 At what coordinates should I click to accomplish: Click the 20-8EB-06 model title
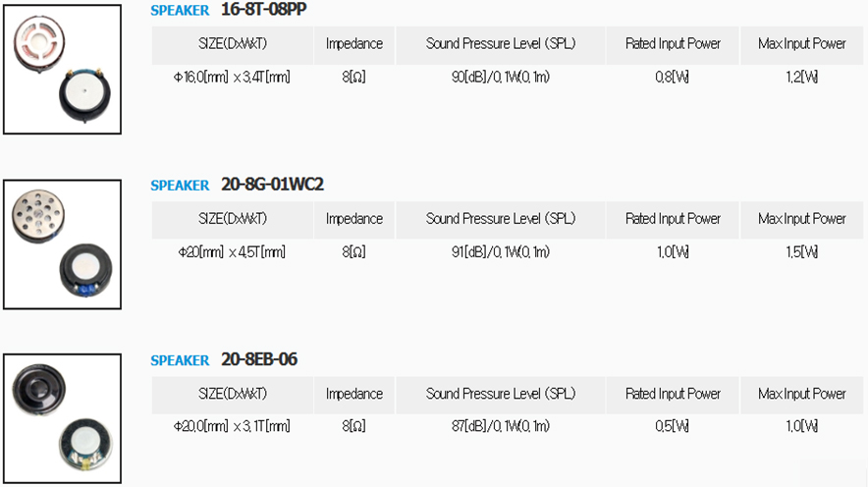click(x=259, y=359)
